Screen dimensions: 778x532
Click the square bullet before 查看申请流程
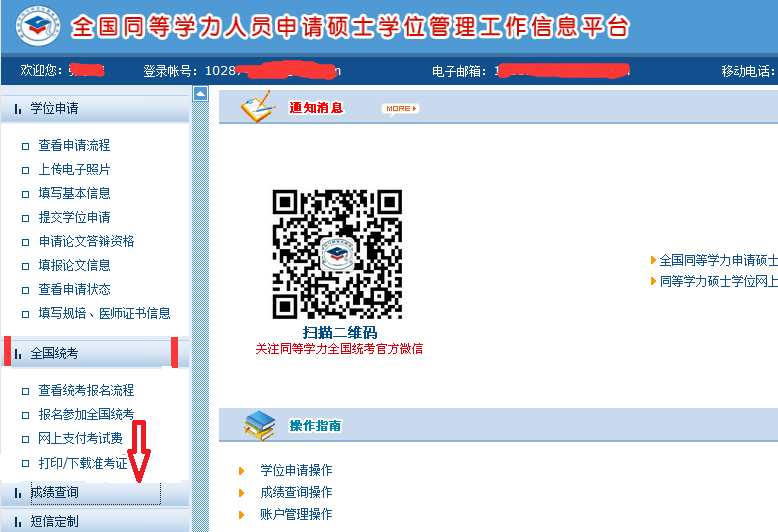coord(25,146)
